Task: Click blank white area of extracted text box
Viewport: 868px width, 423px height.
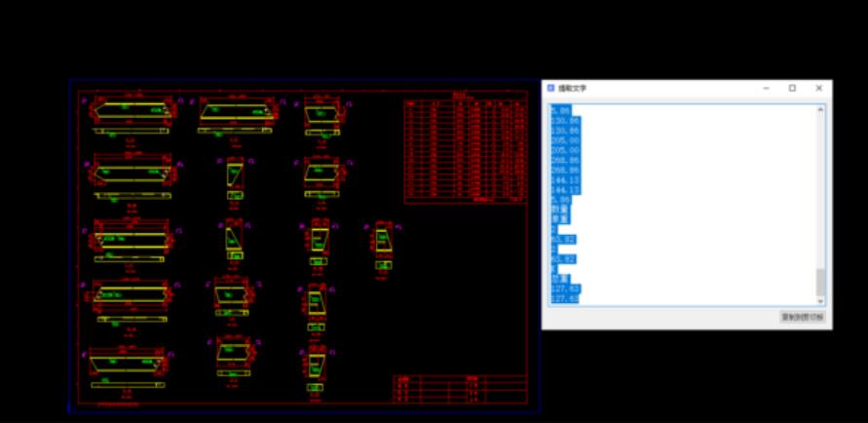Action: tap(698, 205)
